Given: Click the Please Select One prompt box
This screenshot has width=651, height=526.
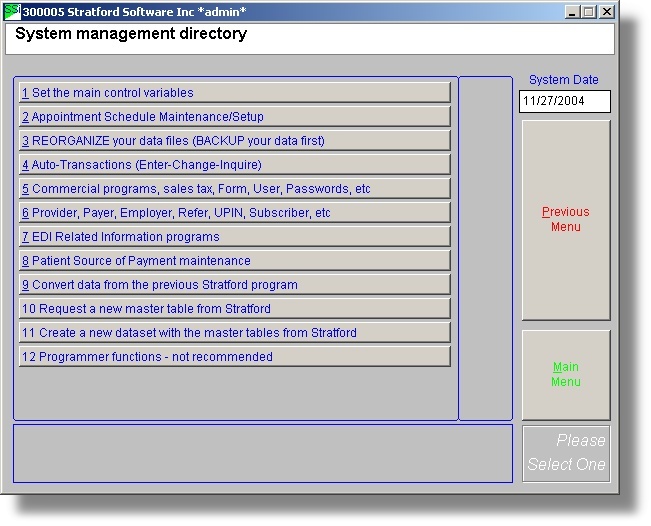Looking at the screenshot, I should pos(566,454).
